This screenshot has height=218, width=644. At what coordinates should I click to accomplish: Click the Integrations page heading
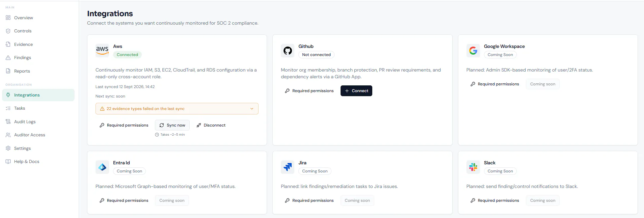pos(110,13)
